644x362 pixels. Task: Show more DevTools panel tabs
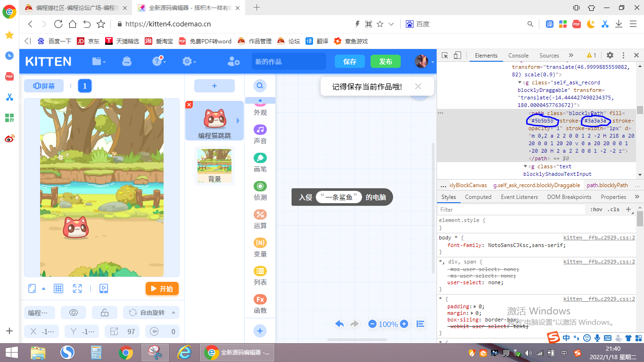point(571,55)
